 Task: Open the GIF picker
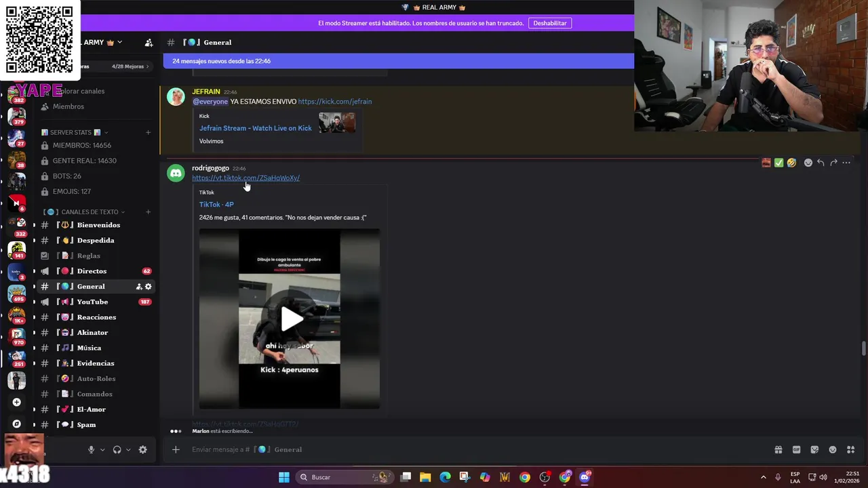796,449
